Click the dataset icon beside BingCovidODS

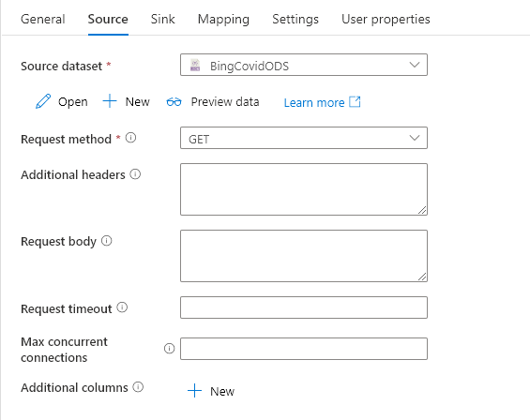click(x=195, y=65)
